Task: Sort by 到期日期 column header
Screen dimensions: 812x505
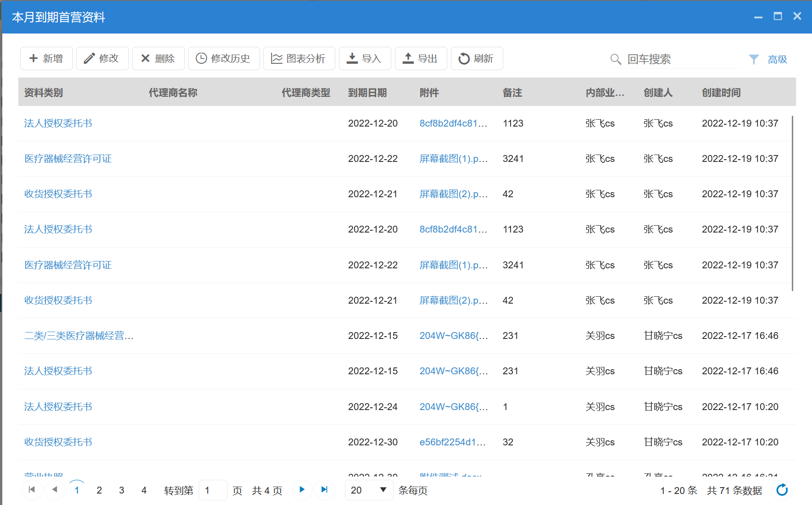Action: pyautogui.click(x=367, y=93)
